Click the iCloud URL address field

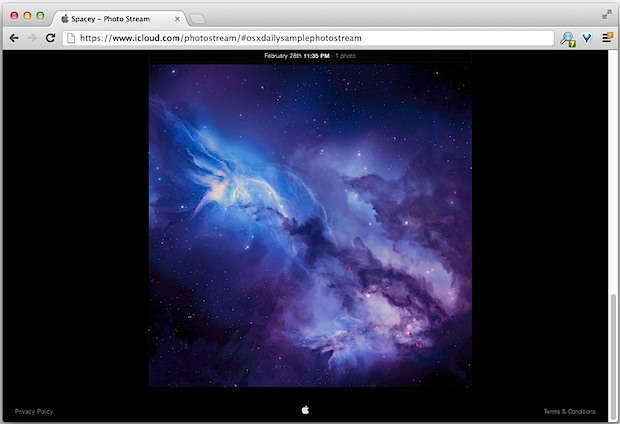[x=308, y=38]
